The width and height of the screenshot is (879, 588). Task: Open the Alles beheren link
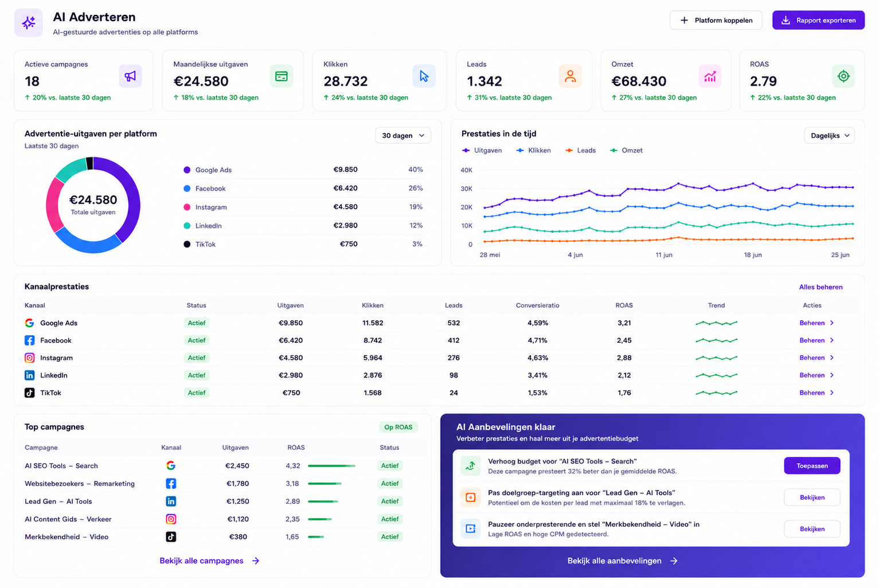coord(821,287)
